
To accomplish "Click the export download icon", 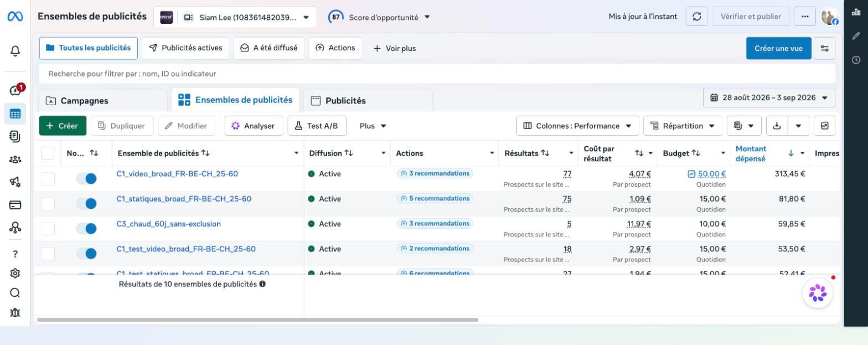I will [x=777, y=126].
